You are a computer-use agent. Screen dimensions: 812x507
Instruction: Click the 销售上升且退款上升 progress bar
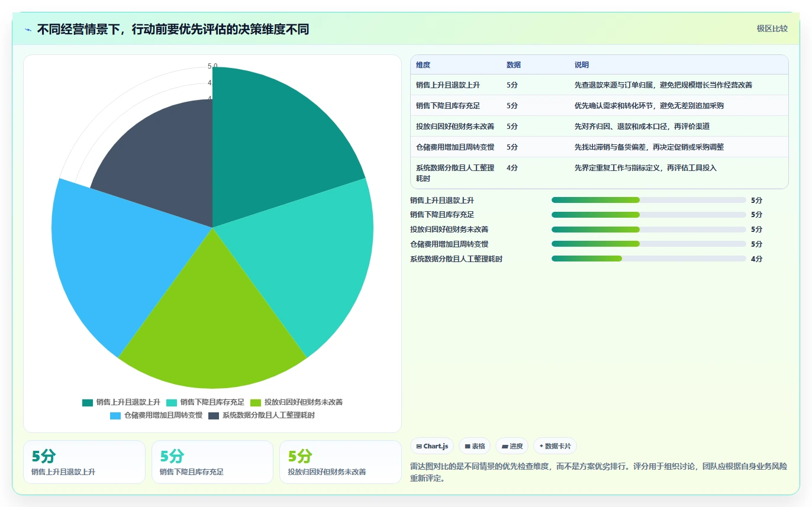[649, 200]
